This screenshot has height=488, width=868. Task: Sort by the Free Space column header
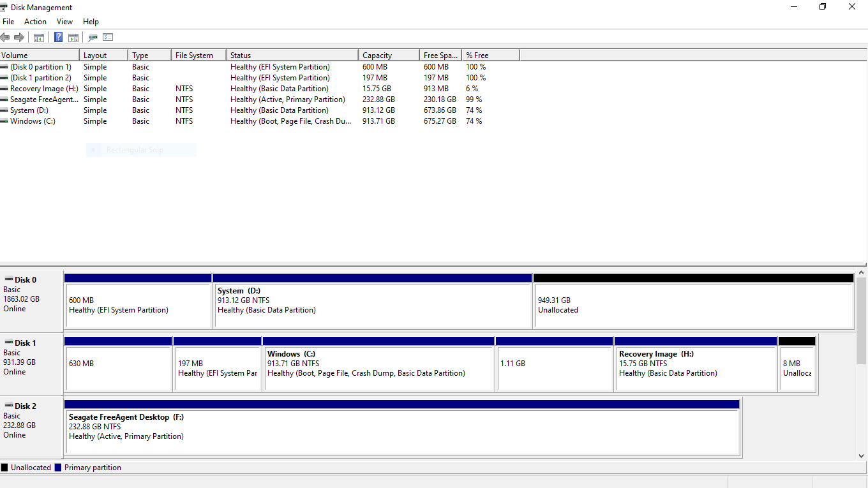pos(440,55)
